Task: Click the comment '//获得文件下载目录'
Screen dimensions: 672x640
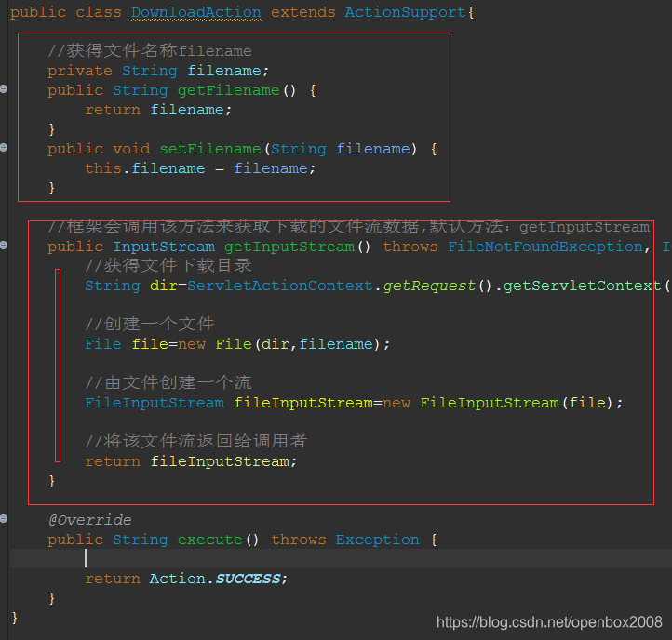Action: (168, 266)
